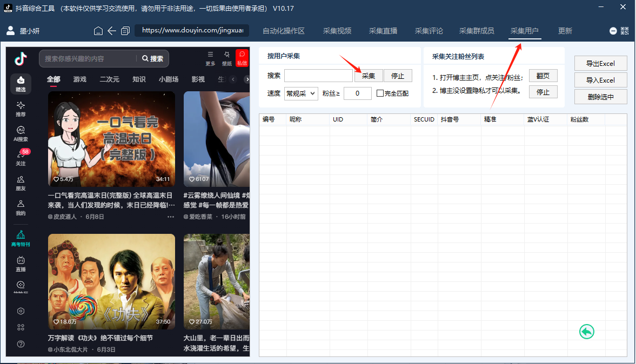Open the 一口气看完高温末日 video thumbnail
The height and width of the screenshot is (364, 636).
click(x=111, y=139)
